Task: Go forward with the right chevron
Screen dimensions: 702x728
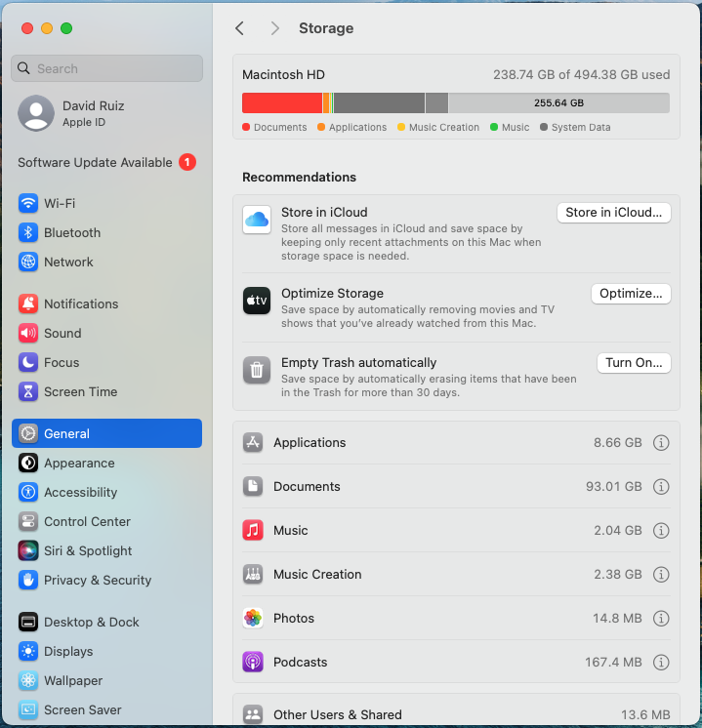Action: click(275, 28)
